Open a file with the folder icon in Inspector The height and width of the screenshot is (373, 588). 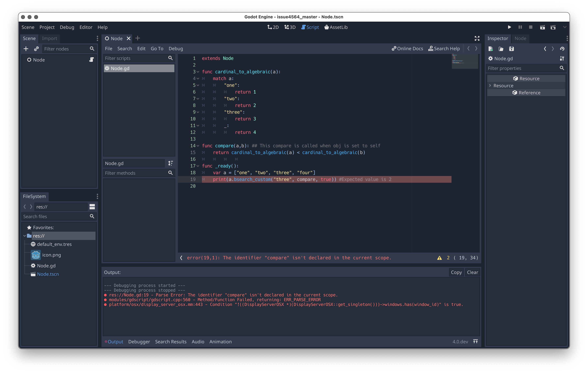pyautogui.click(x=501, y=49)
